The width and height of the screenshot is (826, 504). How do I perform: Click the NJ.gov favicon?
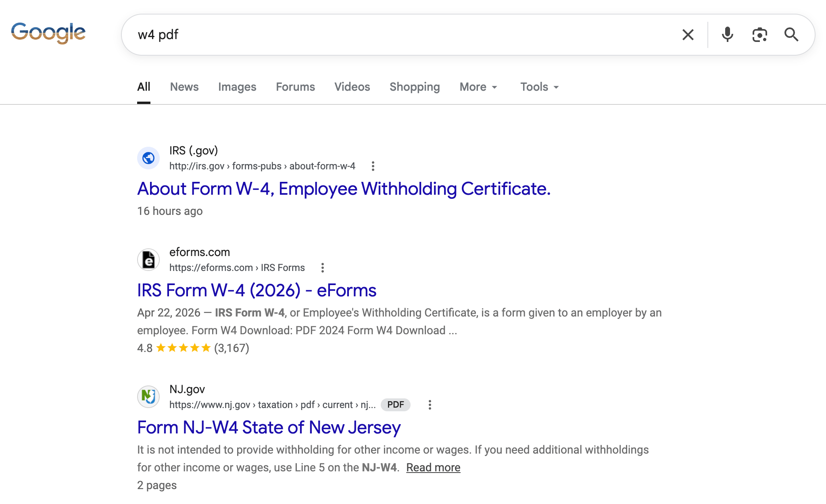click(x=148, y=397)
